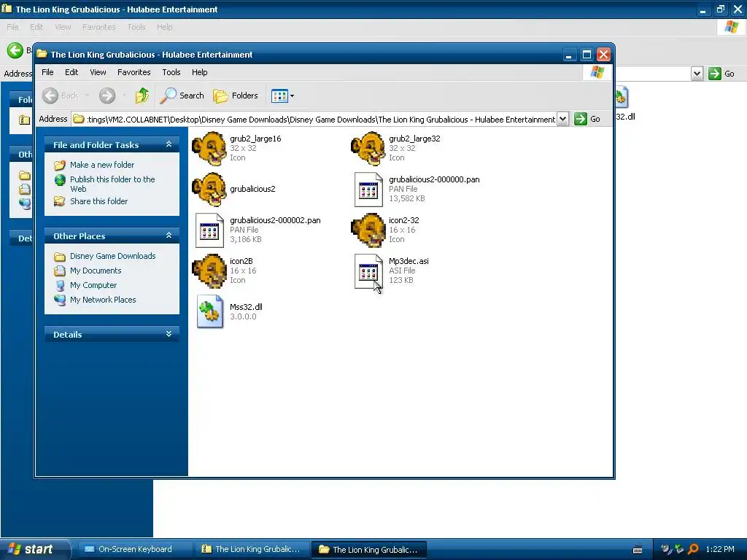Viewport: 747px width, 560px height.
Task: Click the address bar path field
Action: click(x=314, y=119)
